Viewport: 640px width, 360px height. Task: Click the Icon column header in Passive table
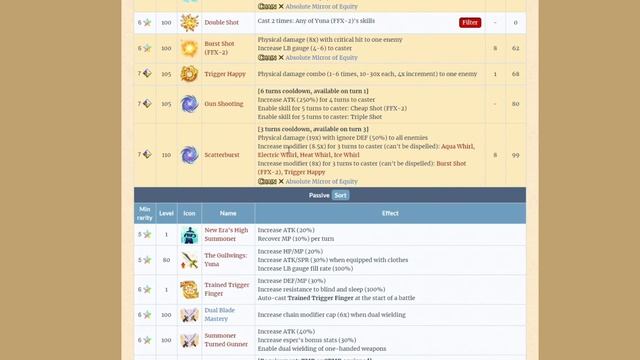(189, 213)
